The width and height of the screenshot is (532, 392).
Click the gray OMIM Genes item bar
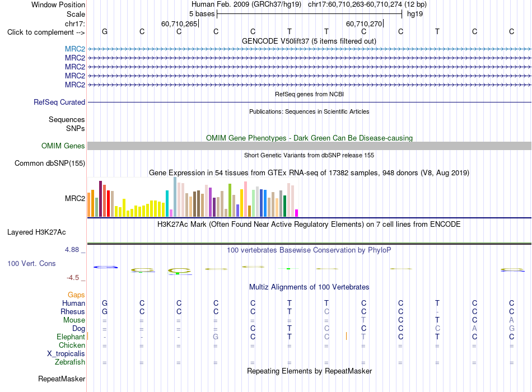coord(309,146)
